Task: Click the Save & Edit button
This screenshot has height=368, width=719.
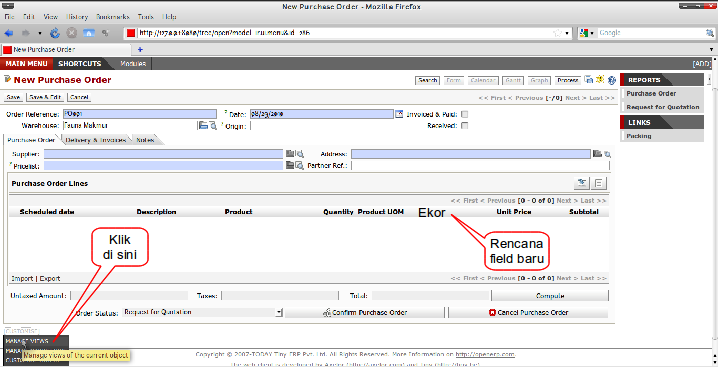Action: tap(45, 97)
